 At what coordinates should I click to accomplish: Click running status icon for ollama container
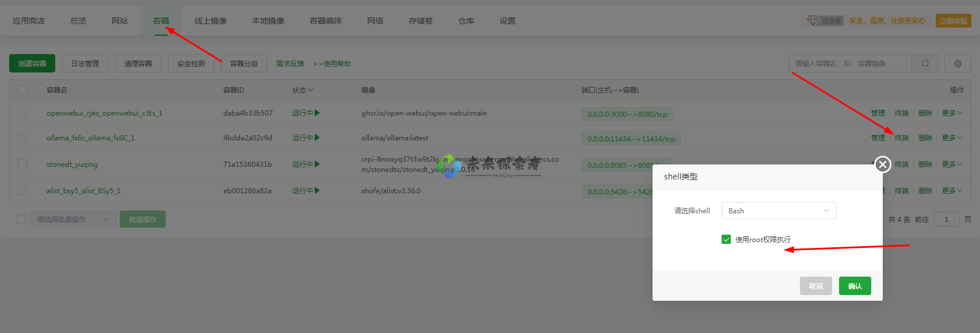317,138
